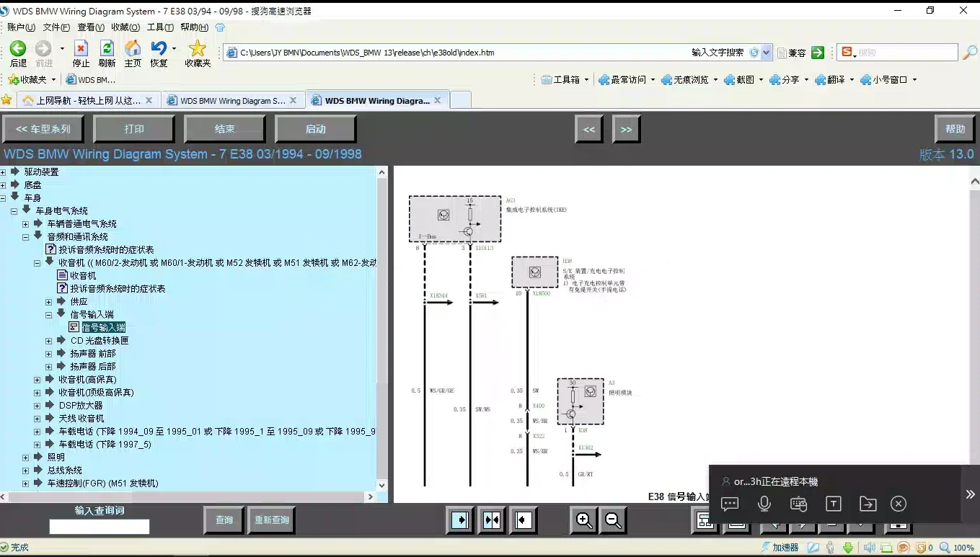Click the 打印 print button
980x557 pixels.
[x=134, y=129]
